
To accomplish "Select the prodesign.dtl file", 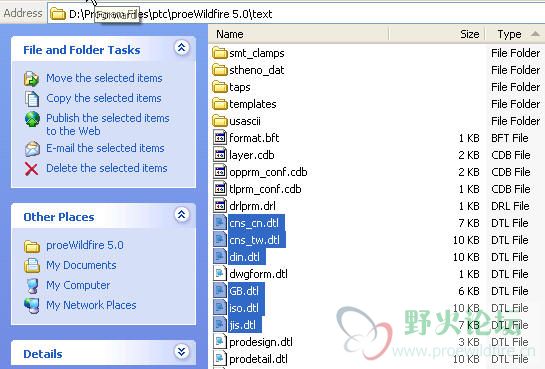I will point(261,342).
